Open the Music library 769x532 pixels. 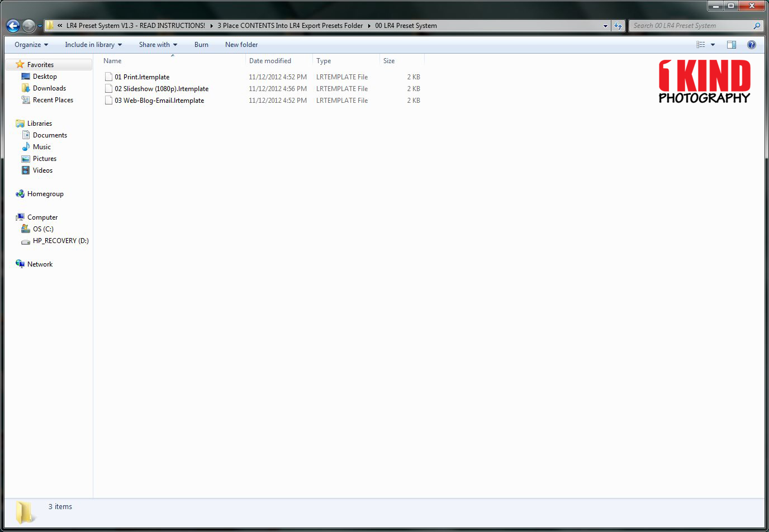click(42, 147)
